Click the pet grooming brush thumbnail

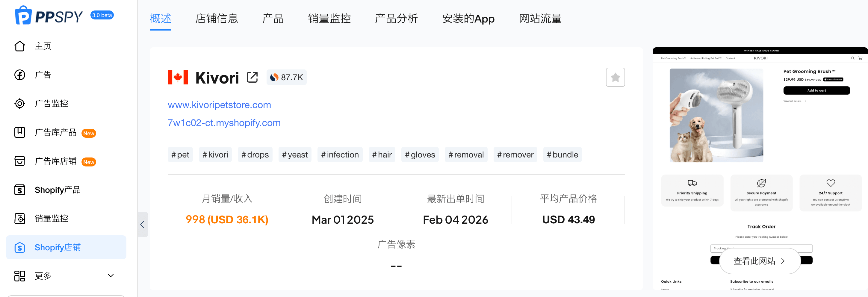[x=716, y=116]
